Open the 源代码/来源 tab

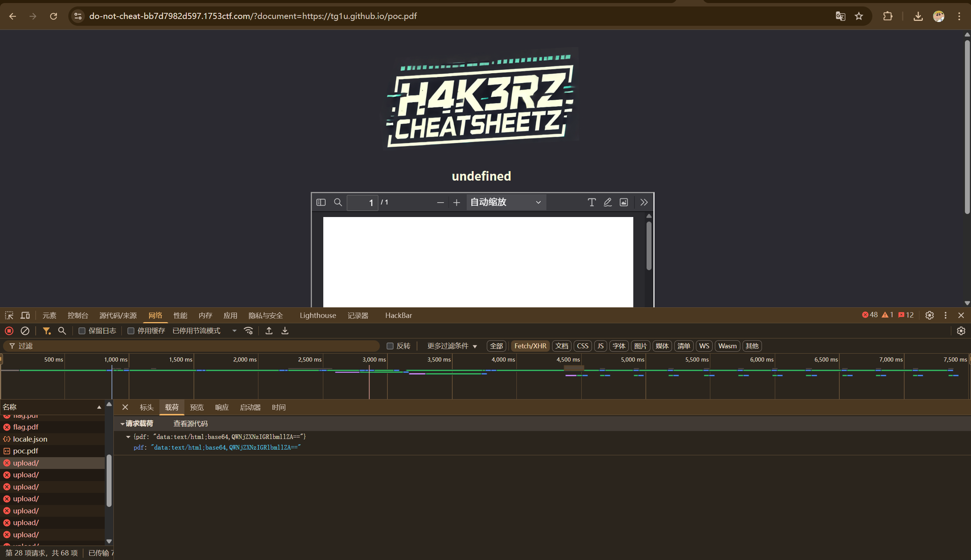118,315
